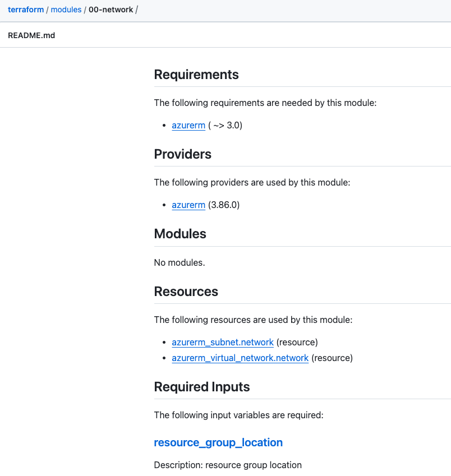Select the 00-network breadcrumb entry
The width and height of the screenshot is (451, 476).
click(x=111, y=9)
